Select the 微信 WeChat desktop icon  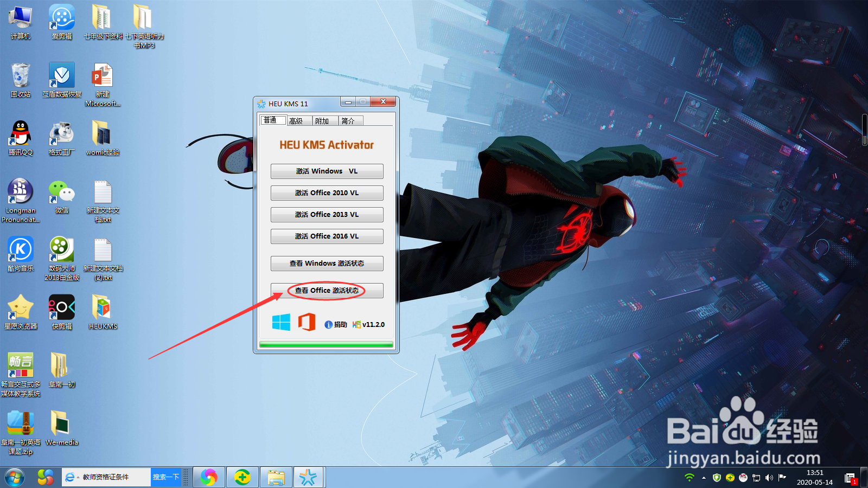click(x=62, y=197)
